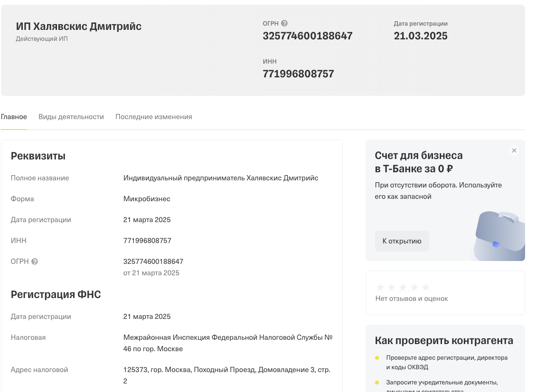
Task: Select the header ИНН number 771996808757
Action: click(x=298, y=74)
